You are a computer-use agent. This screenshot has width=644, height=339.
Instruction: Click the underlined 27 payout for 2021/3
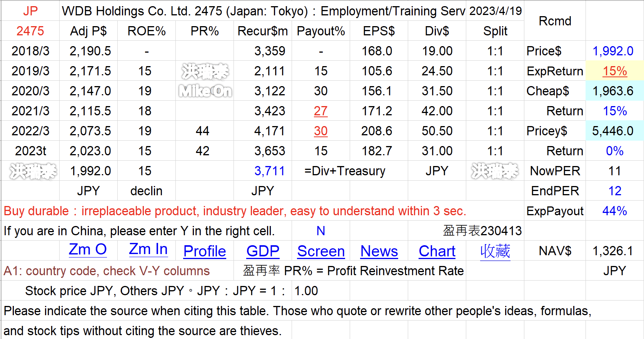(321, 111)
